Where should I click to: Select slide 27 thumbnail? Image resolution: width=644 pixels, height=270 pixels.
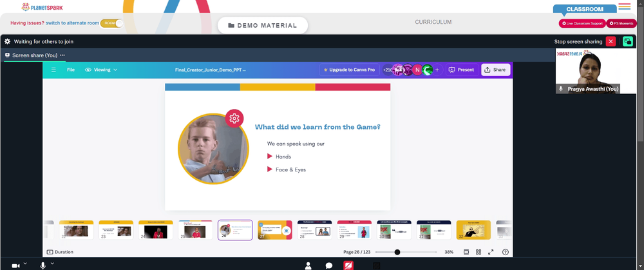(275, 230)
